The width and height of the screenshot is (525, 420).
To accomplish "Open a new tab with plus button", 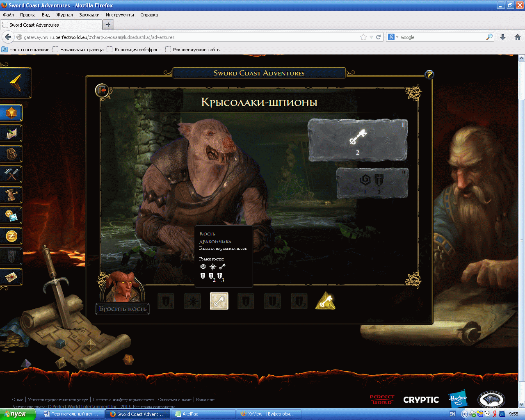I will (108, 25).
